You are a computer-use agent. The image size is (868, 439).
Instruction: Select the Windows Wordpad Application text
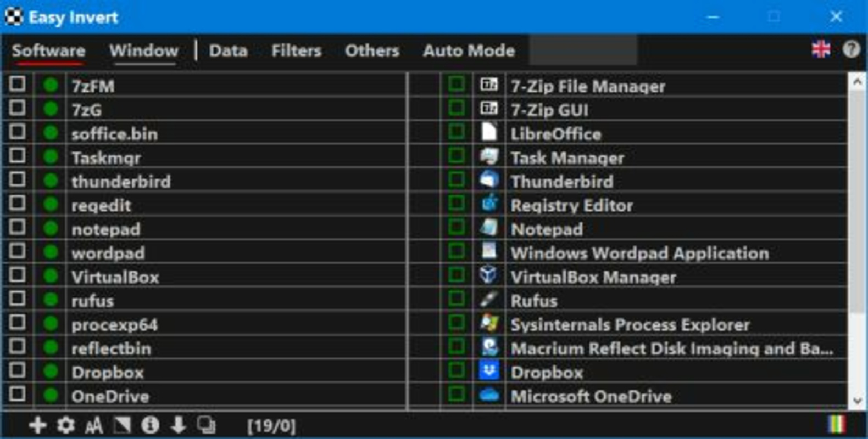[x=639, y=254]
